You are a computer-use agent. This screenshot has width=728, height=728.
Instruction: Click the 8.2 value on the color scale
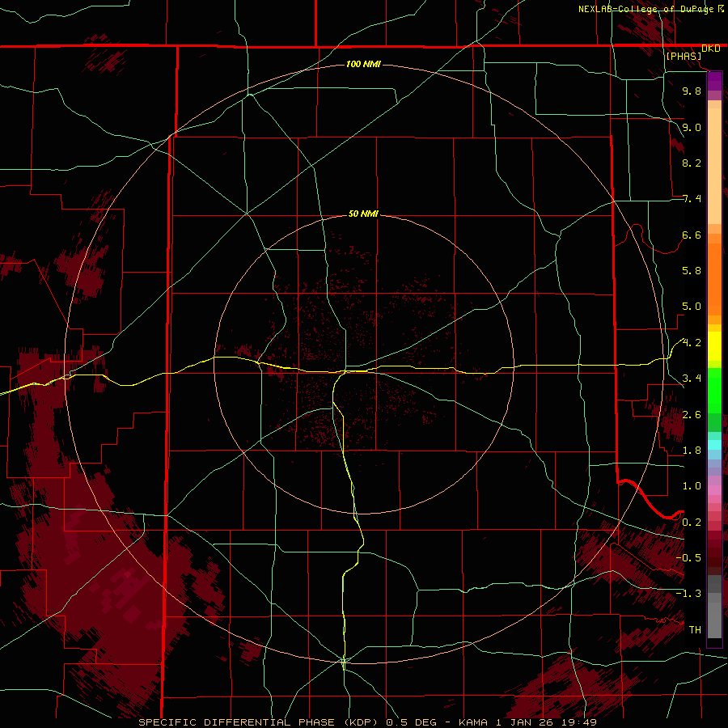tap(692, 163)
